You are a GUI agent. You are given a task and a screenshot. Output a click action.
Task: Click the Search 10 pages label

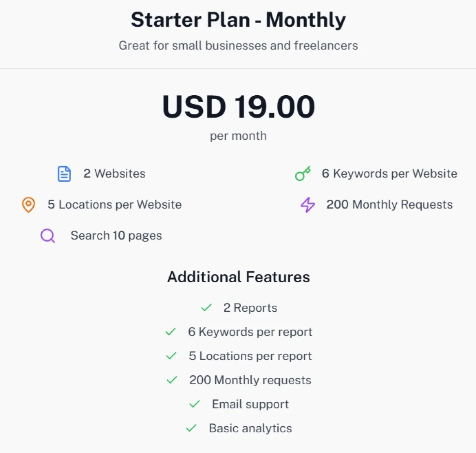(x=116, y=235)
